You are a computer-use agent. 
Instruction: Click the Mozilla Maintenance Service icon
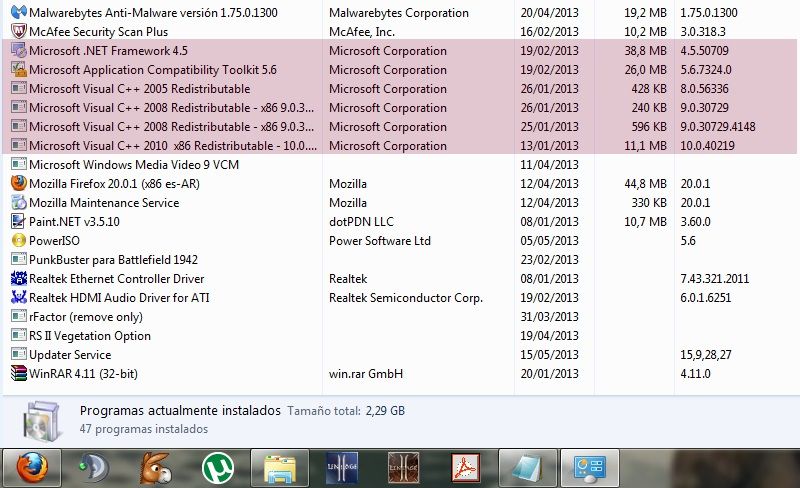pos(19,202)
